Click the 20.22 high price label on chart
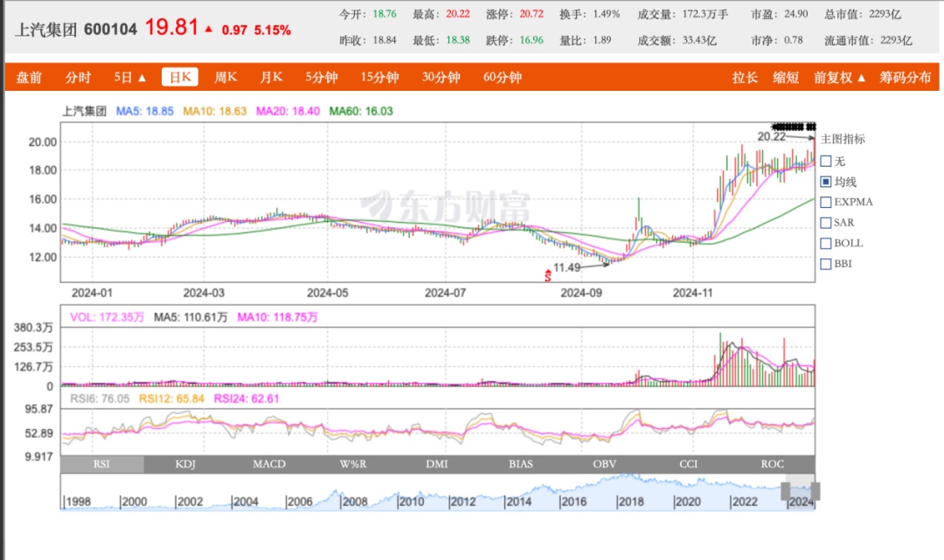Screen dimensions: 944x560 [772, 136]
